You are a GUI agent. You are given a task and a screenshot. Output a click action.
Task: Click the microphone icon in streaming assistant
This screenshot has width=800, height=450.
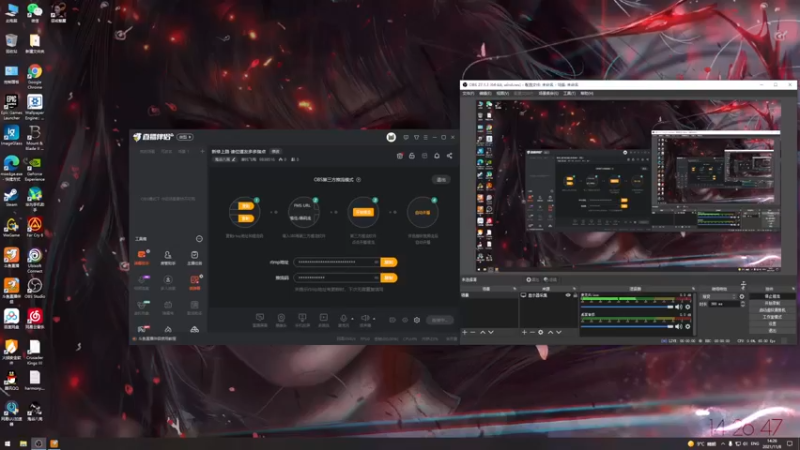pos(344,318)
